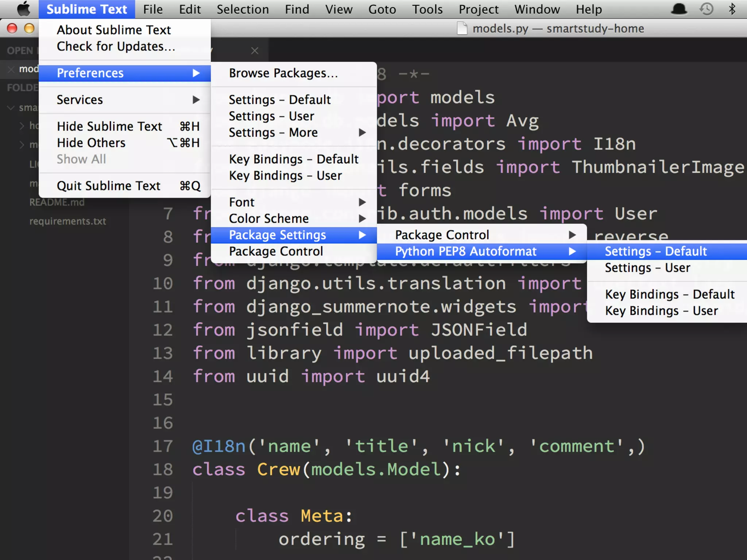This screenshot has height=560, width=747.
Task: Click 'class Meta:' on line 20
Action: tap(294, 516)
